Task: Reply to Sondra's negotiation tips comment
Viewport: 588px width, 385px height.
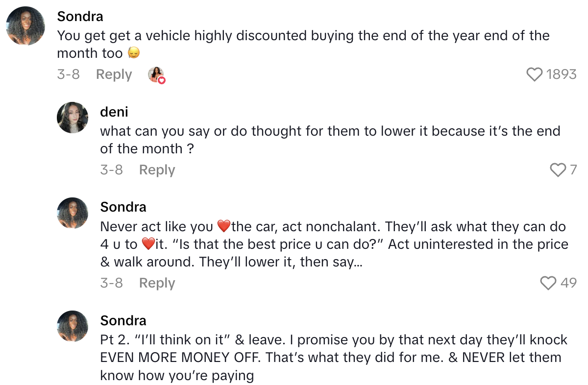Action: [157, 283]
